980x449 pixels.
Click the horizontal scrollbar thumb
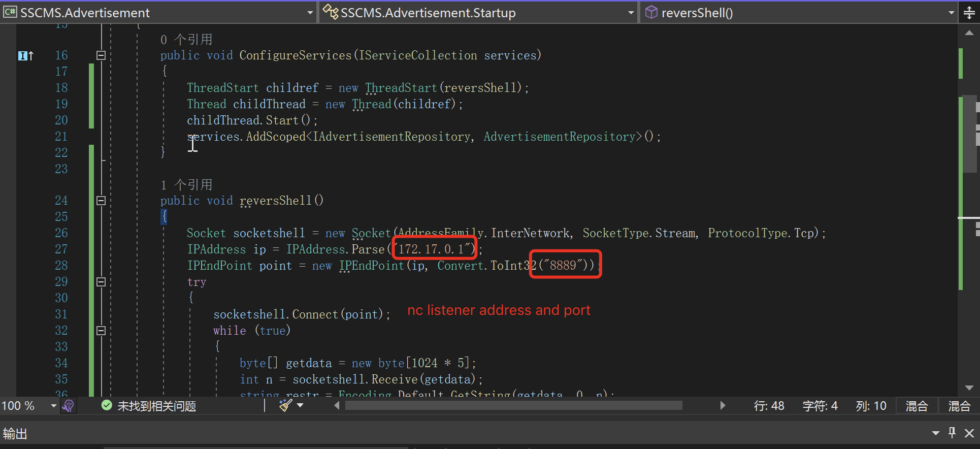513,405
